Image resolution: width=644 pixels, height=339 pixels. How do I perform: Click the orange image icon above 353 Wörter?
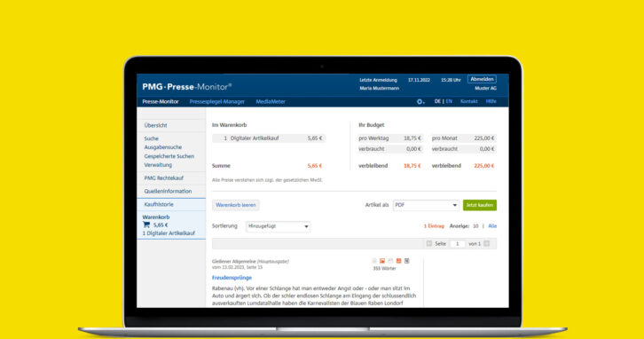click(x=382, y=261)
